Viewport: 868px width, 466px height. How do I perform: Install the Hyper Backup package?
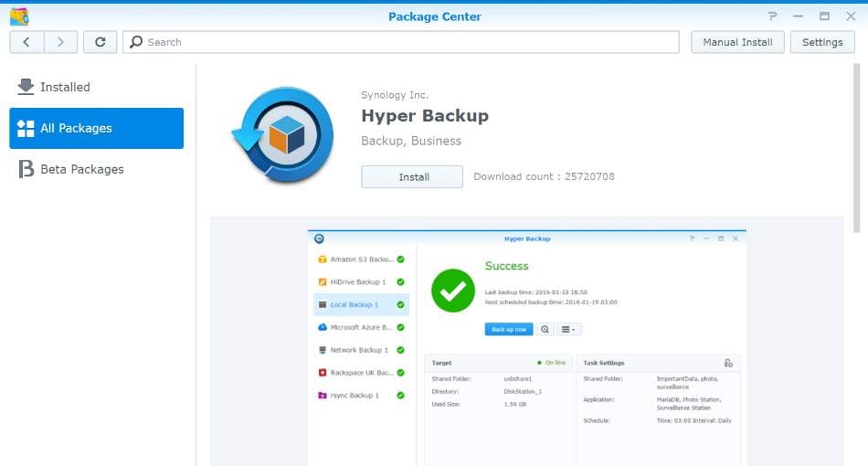[412, 177]
